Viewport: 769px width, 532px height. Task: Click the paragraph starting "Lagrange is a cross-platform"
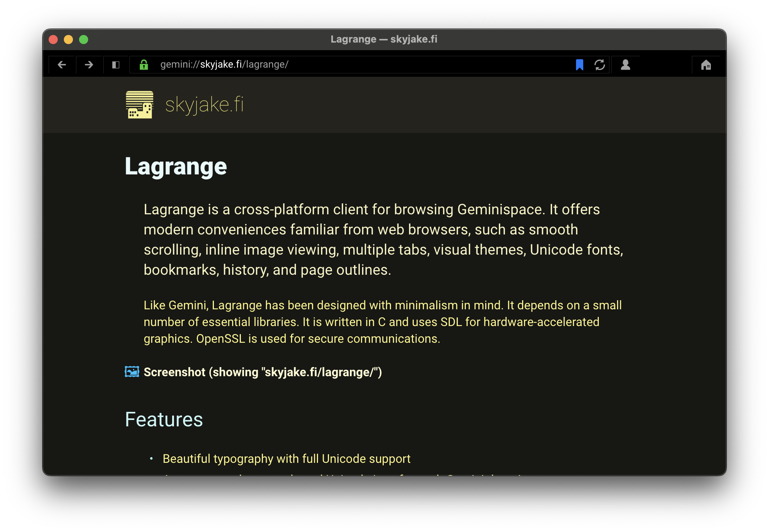coord(383,239)
